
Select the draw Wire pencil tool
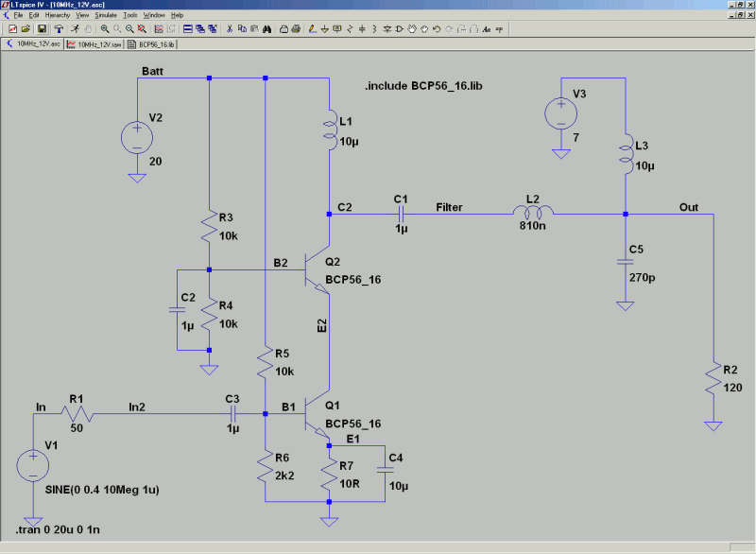[x=313, y=29]
